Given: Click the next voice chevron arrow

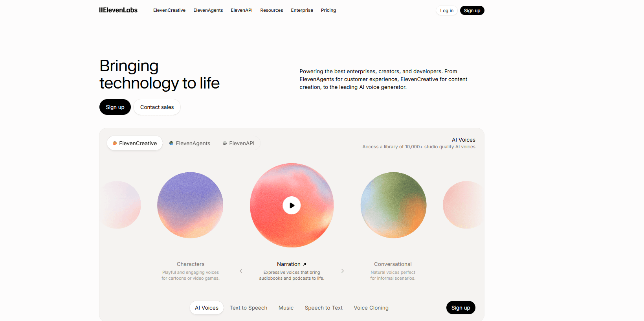Looking at the screenshot, I should coord(343,271).
